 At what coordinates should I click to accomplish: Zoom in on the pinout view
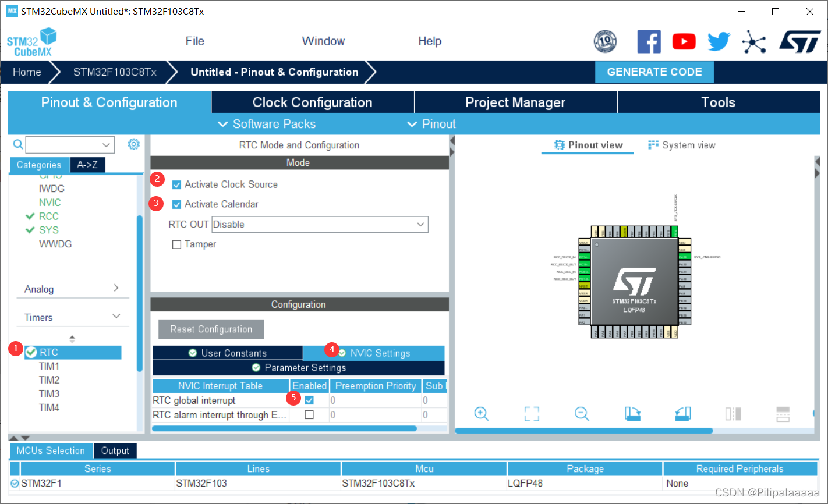(x=482, y=414)
